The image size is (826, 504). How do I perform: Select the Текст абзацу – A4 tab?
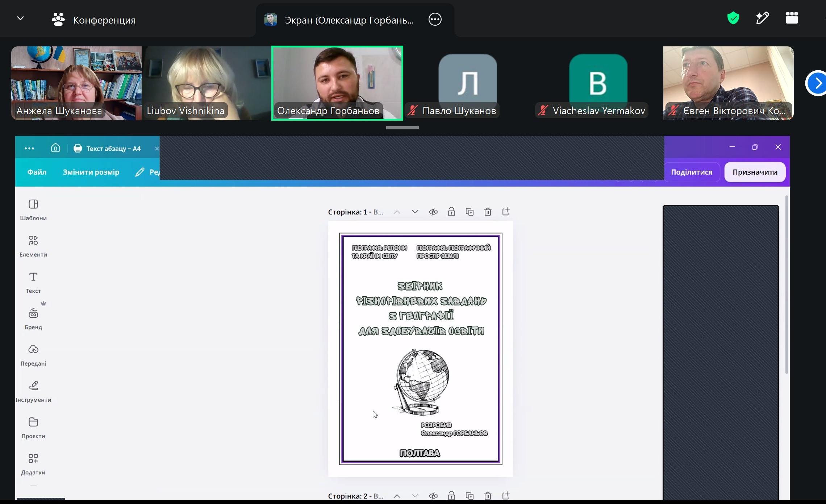point(107,148)
